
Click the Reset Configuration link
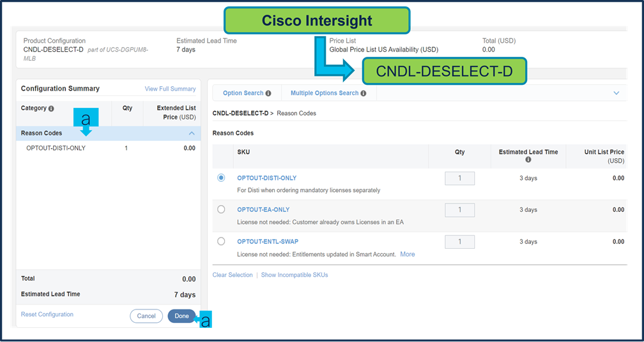click(47, 315)
